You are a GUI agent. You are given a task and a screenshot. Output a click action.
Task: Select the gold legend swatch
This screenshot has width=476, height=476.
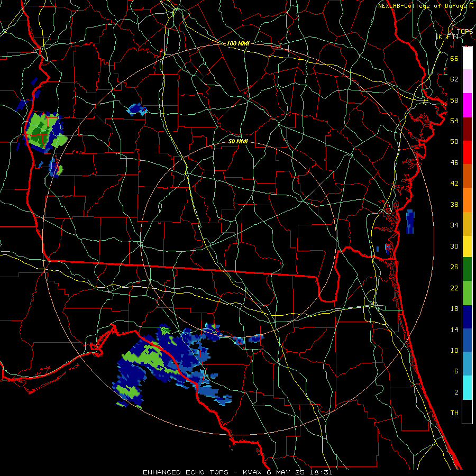coord(467,223)
